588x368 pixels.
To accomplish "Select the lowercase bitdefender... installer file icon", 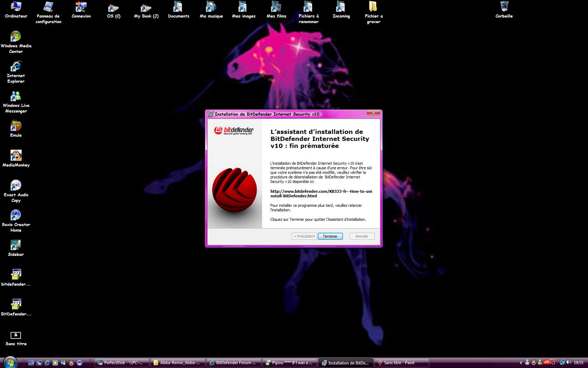I will point(16,278).
